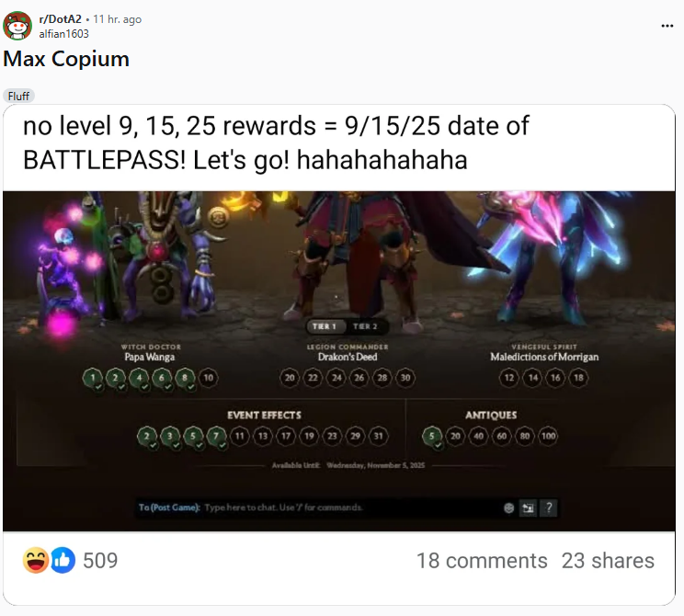Switch to the TIER 2 toggle

click(x=366, y=326)
